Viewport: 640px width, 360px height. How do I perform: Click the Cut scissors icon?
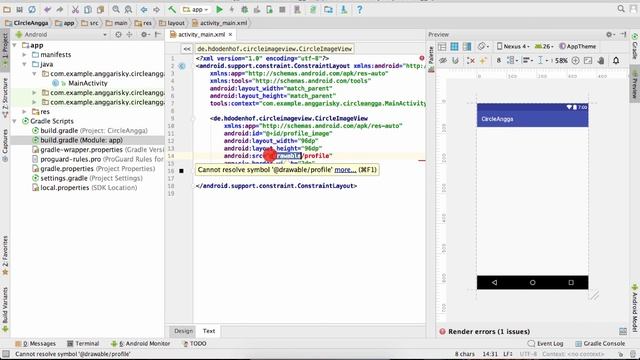[x=76, y=9]
